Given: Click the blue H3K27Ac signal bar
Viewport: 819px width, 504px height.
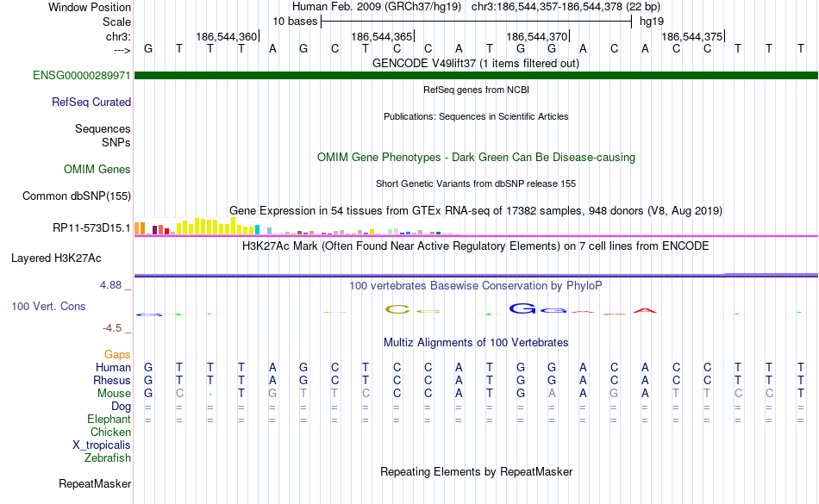Looking at the screenshot, I should pyautogui.click(x=476, y=275).
